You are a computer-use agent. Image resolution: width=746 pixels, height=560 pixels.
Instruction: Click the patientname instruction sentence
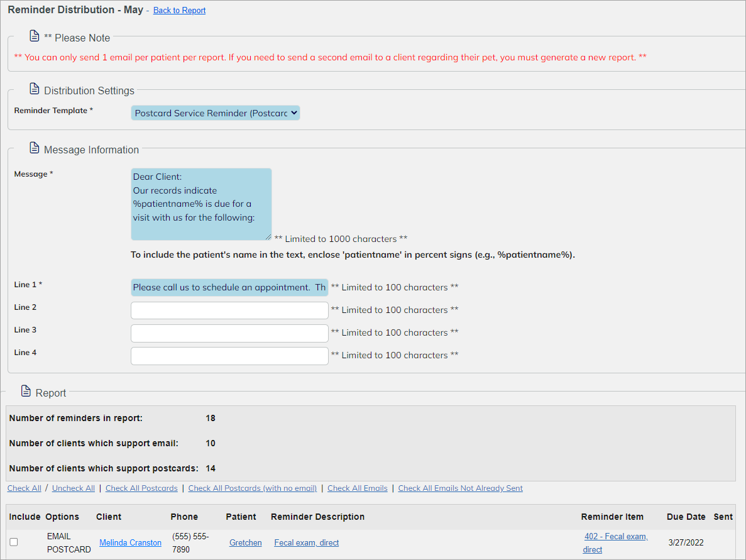(353, 255)
